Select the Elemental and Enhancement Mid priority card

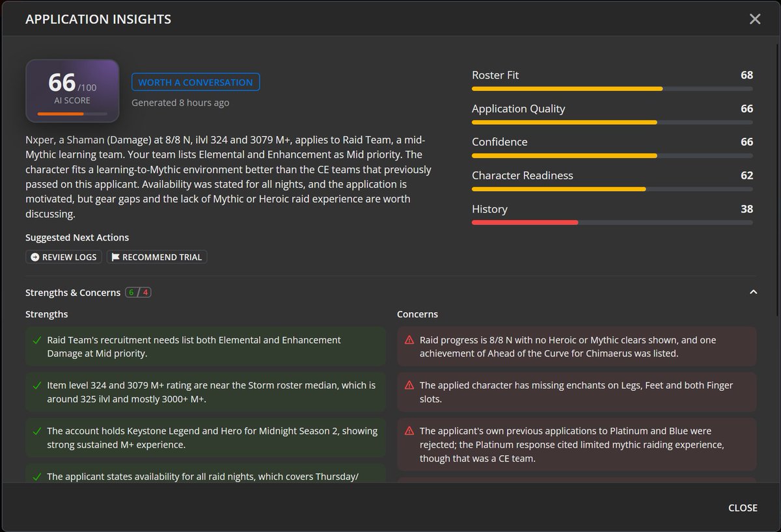(206, 347)
